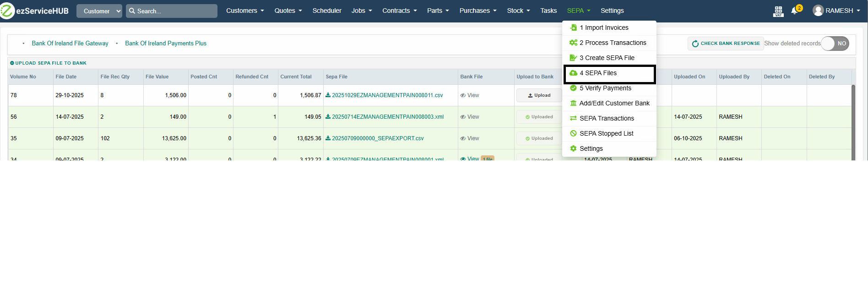Choose 2 Process Transactions from SEPA menu
This screenshot has height=297, width=868.
(x=613, y=43)
